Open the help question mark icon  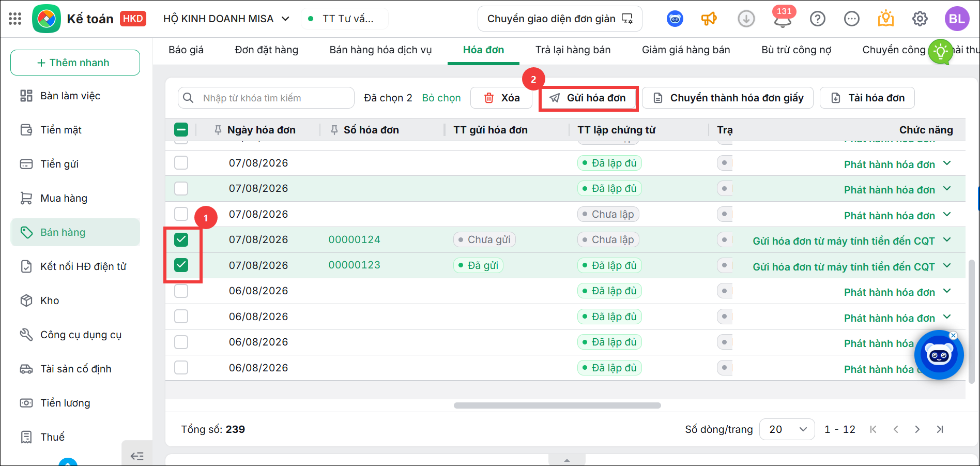tap(817, 19)
